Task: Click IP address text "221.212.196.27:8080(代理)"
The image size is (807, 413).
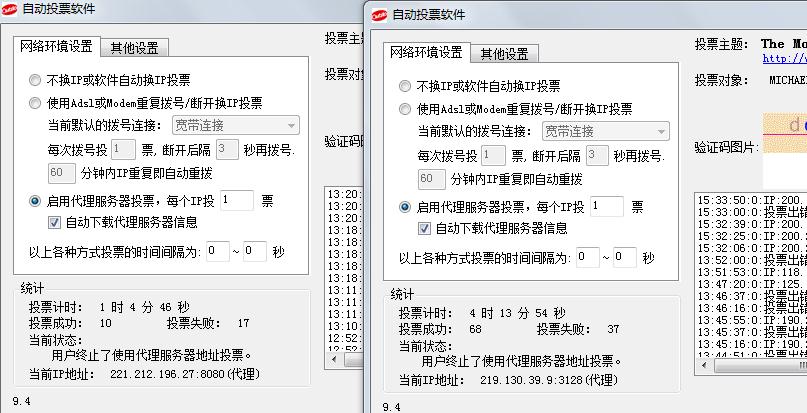Action: [185, 374]
